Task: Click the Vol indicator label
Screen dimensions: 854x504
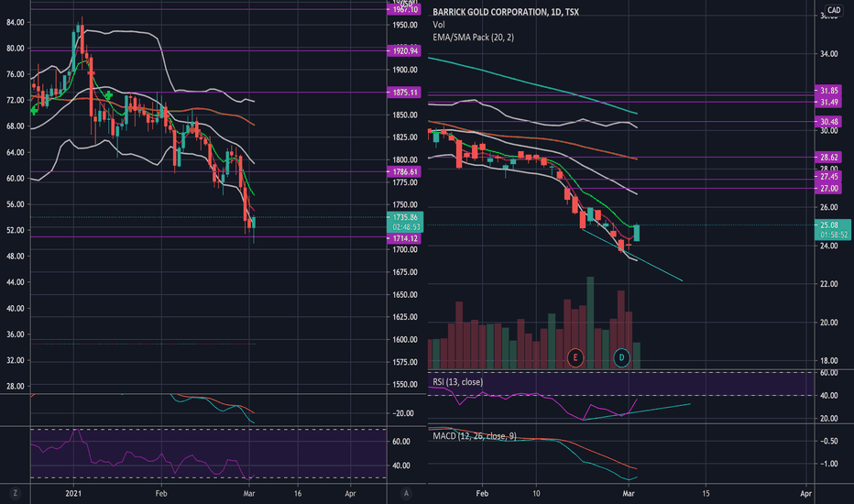Action: [438, 25]
